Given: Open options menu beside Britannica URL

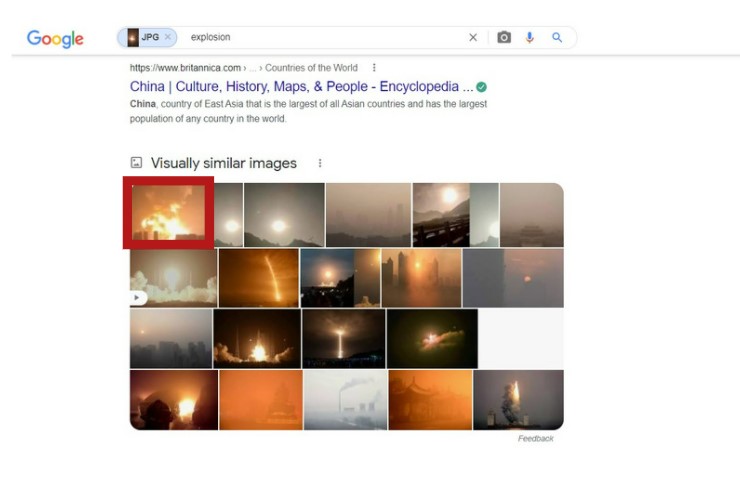Looking at the screenshot, I should click(374, 67).
